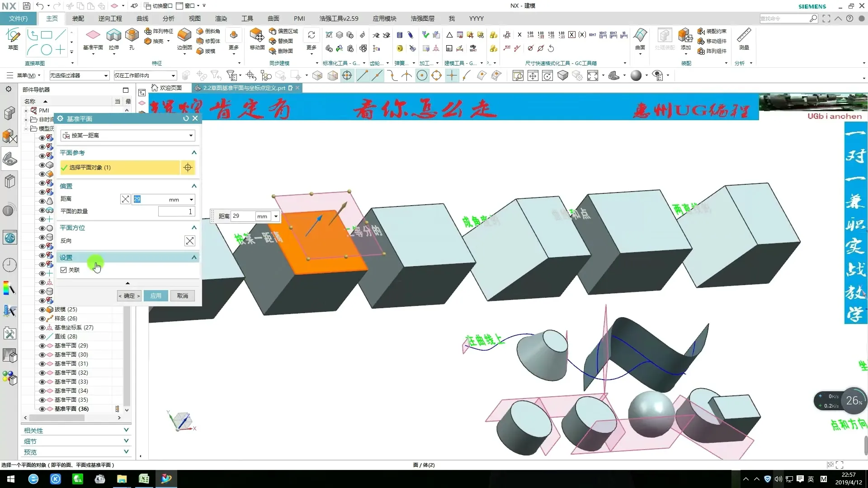Viewport: 868px width, 488px height.
Task: Click the 取消 cancel button
Action: click(183, 296)
